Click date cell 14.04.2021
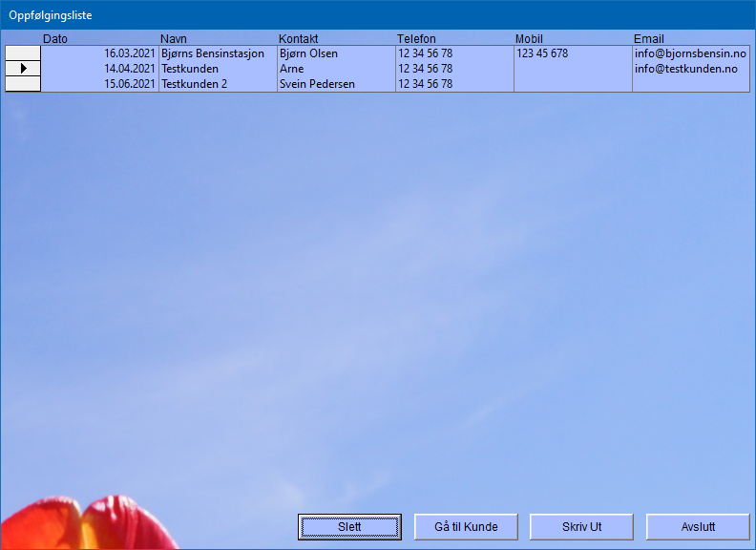 (100, 69)
